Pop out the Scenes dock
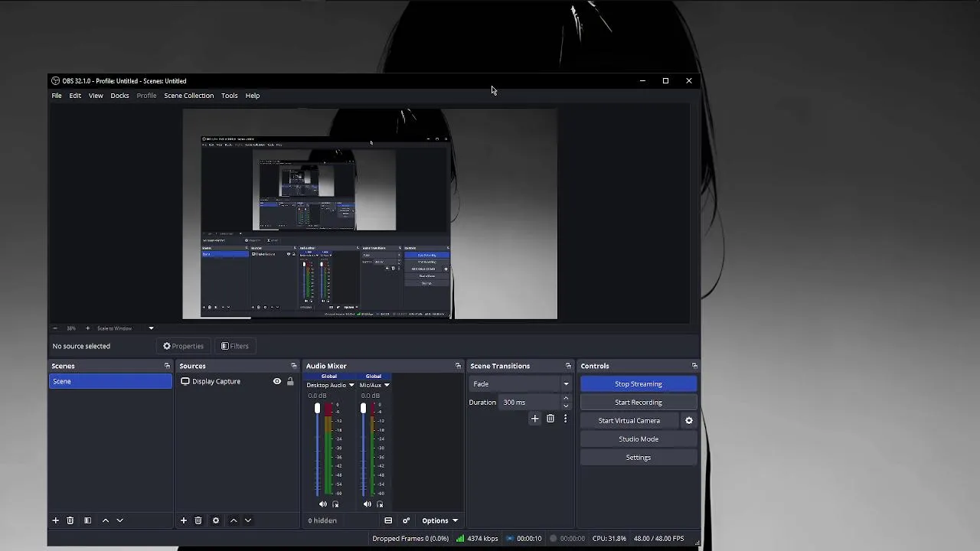The height and width of the screenshot is (551, 980). [167, 366]
